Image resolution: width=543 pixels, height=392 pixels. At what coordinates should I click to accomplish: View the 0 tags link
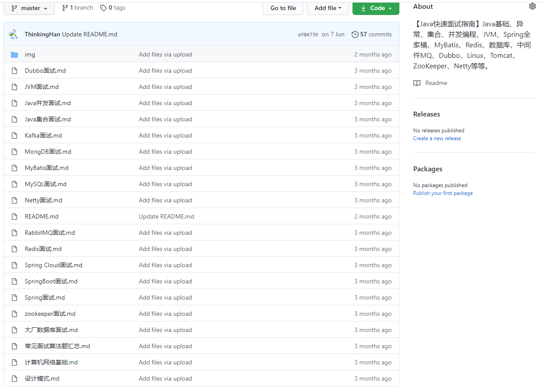pyautogui.click(x=113, y=8)
